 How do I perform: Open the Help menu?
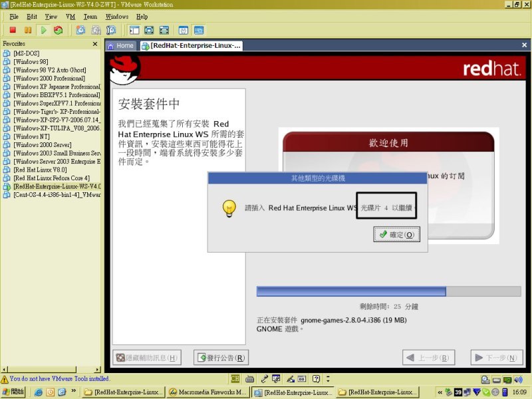click(x=142, y=17)
